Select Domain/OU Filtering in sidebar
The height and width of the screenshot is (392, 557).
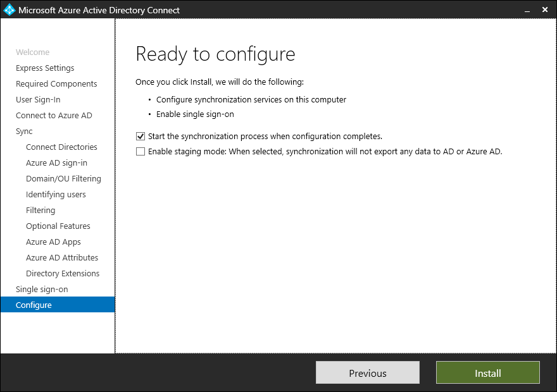[63, 179]
